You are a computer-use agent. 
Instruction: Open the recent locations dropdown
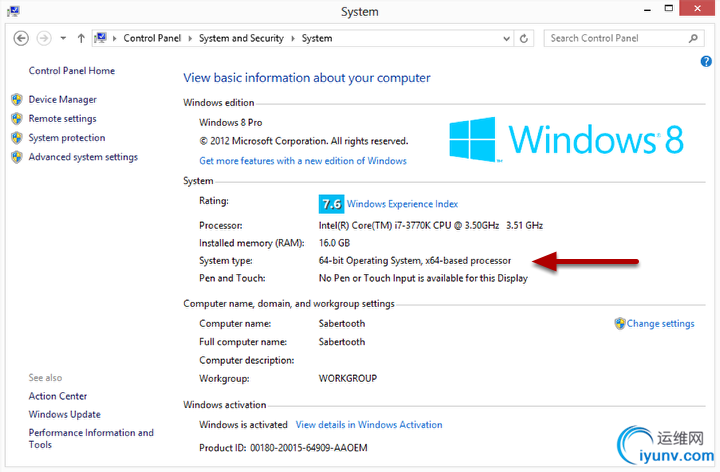tap(63, 39)
